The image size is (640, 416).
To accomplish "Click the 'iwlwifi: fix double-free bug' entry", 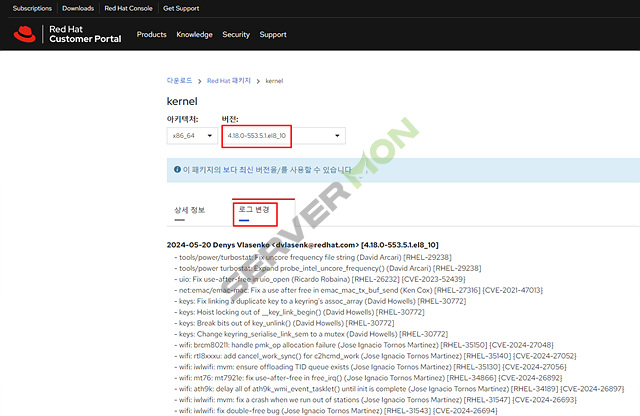I will point(338,411).
